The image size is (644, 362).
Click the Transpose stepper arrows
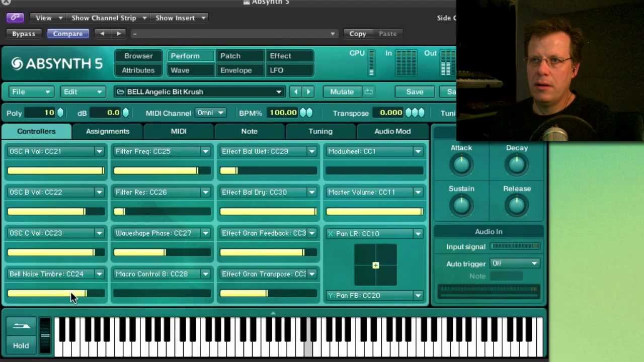tap(415, 113)
